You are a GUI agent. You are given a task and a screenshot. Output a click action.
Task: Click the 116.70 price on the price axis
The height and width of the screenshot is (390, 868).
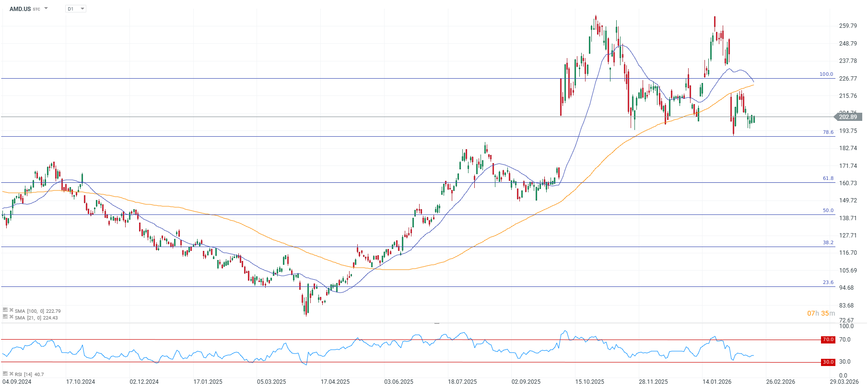(x=848, y=253)
